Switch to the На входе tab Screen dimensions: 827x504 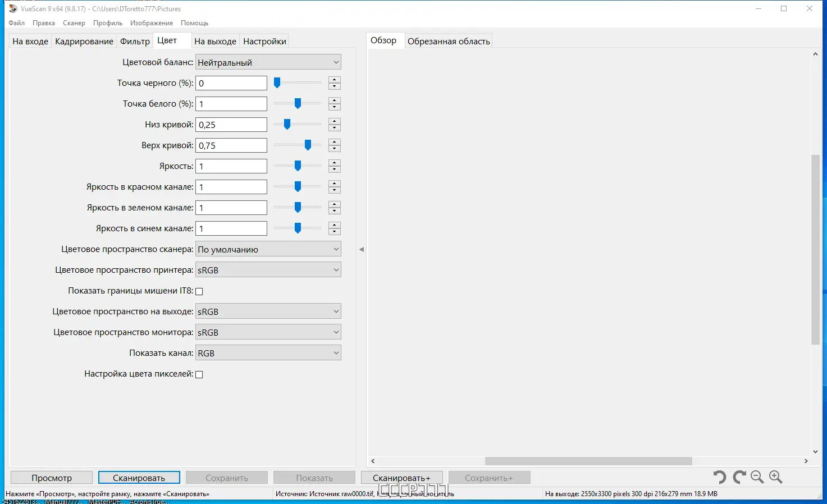pyautogui.click(x=30, y=41)
